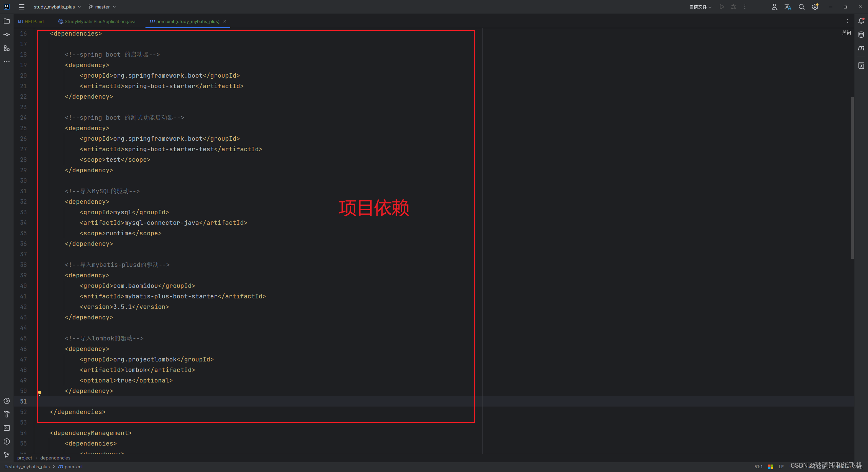Image resolution: width=868 pixels, height=472 pixels.
Task: Open the Commit tool window
Action: pyautogui.click(x=7, y=35)
